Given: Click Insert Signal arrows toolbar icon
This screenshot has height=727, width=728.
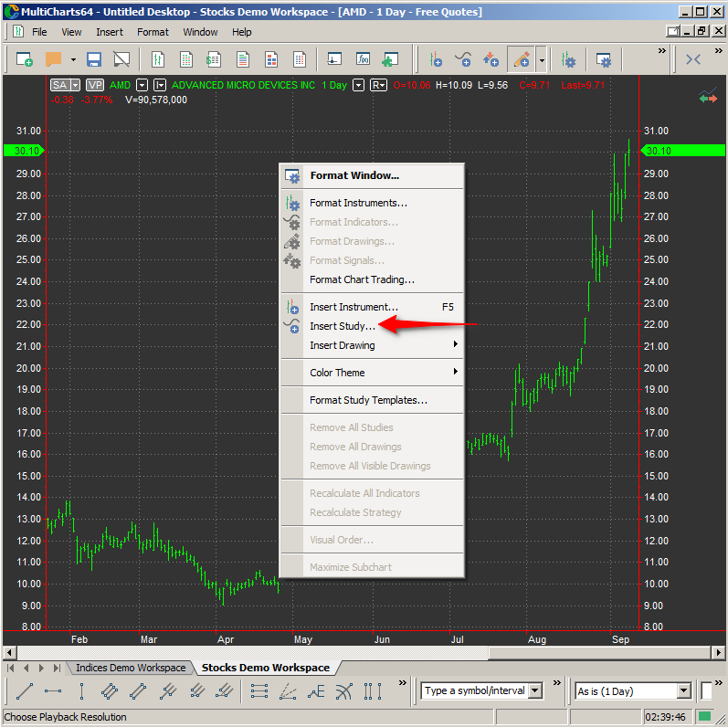Looking at the screenshot, I should pos(491,59).
